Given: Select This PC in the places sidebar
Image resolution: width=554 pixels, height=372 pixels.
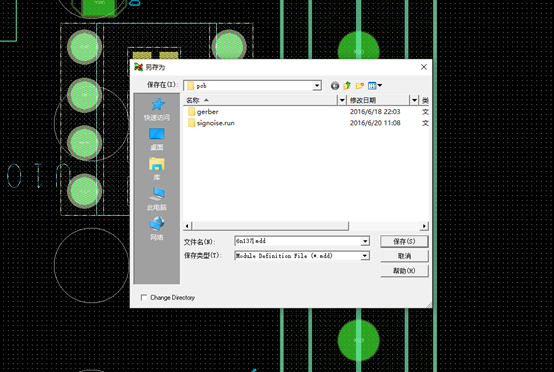Looking at the screenshot, I should [157, 199].
